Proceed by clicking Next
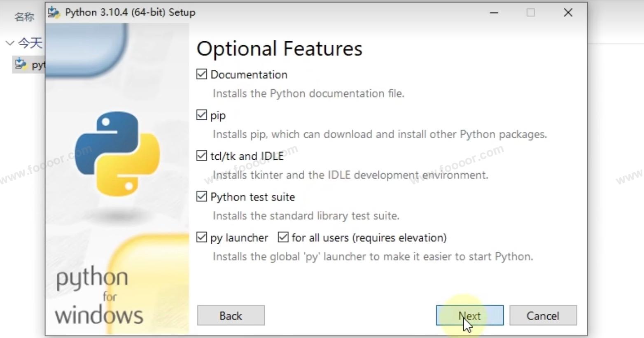644x338 pixels. (x=469, y=315)
